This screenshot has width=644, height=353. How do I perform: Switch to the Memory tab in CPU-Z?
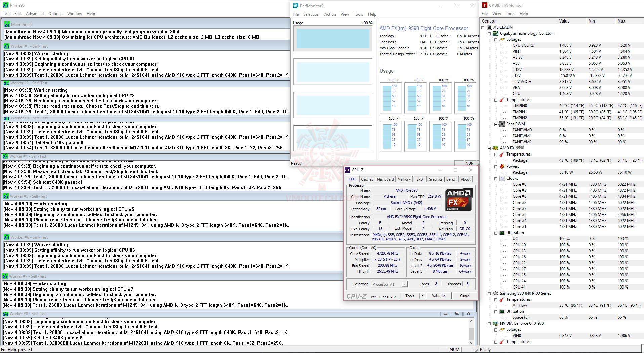click(x=404, y=179)
